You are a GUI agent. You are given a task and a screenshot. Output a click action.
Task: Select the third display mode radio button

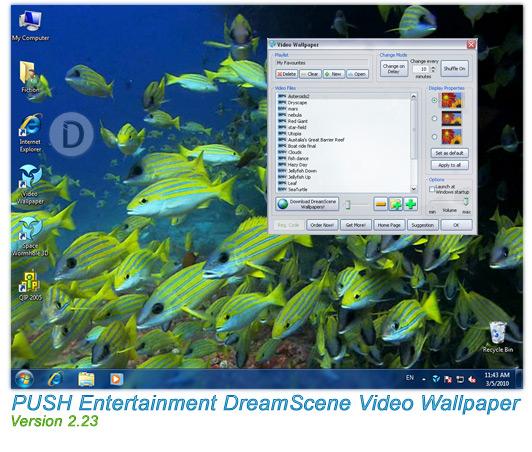click(434, 136)
